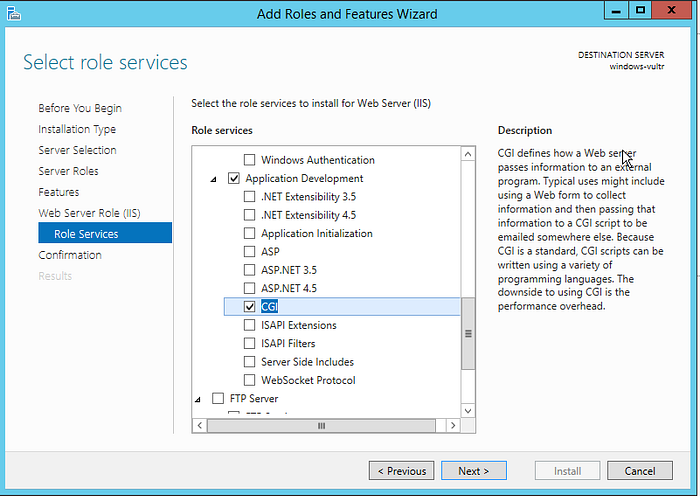Screen dimensions: 700x496
Task: Enable ASP.NET 4.5 role service
Action: pyautogui.click(x=250, y=288)
